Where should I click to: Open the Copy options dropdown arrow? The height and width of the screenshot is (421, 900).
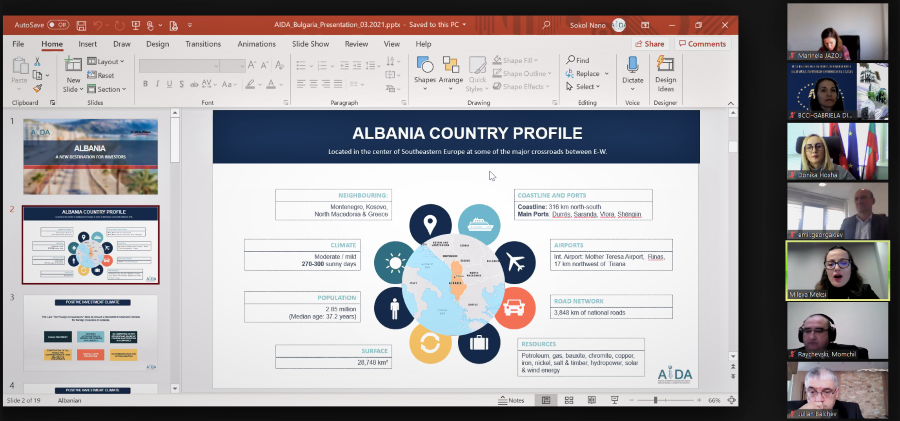point(47,75)
